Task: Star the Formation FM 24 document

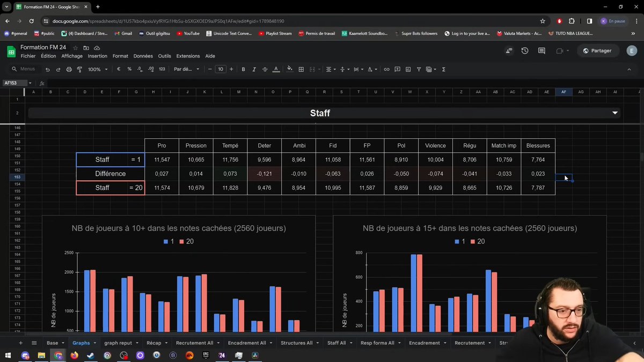Action: [75, 48]
